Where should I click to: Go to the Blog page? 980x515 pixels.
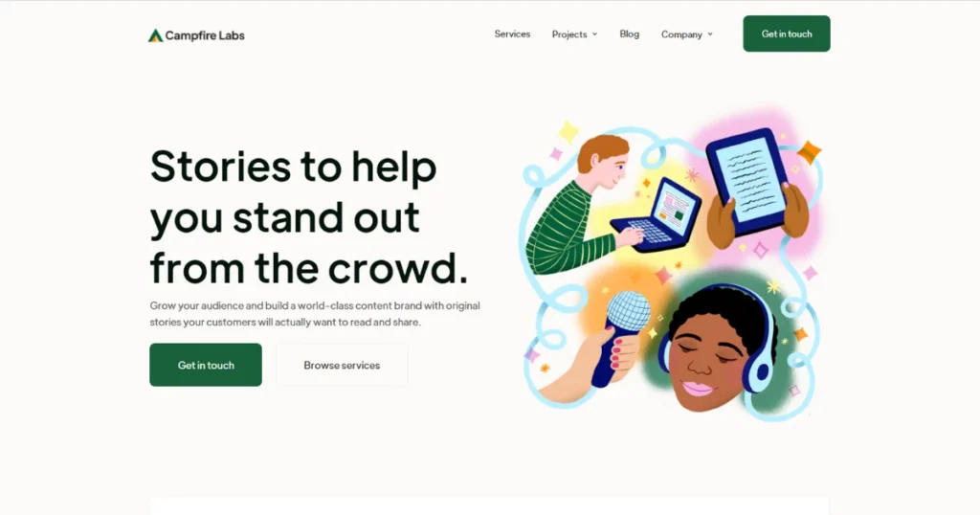click(630, 34)
